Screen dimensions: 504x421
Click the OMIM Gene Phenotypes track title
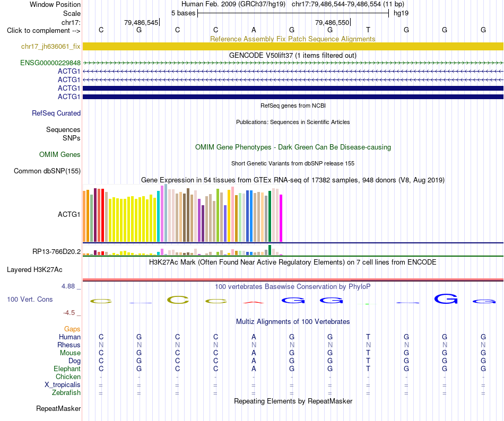click(x=293, y=147)
